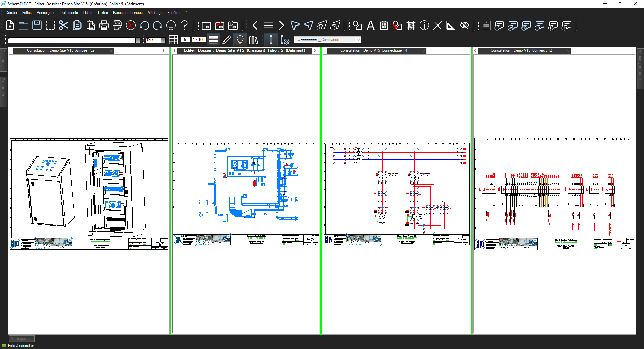Expand toolbar overflow arrow after hide-eye icon

click(x=474, y=30)
